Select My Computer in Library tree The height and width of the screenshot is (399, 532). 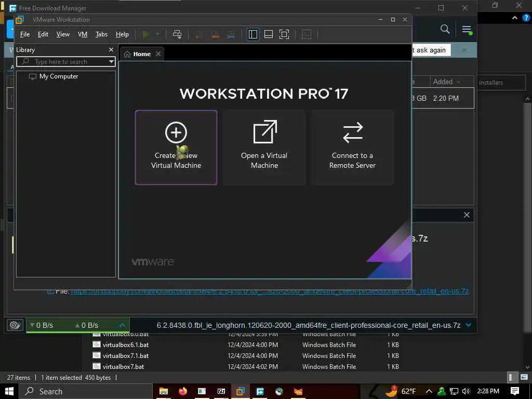58,76
